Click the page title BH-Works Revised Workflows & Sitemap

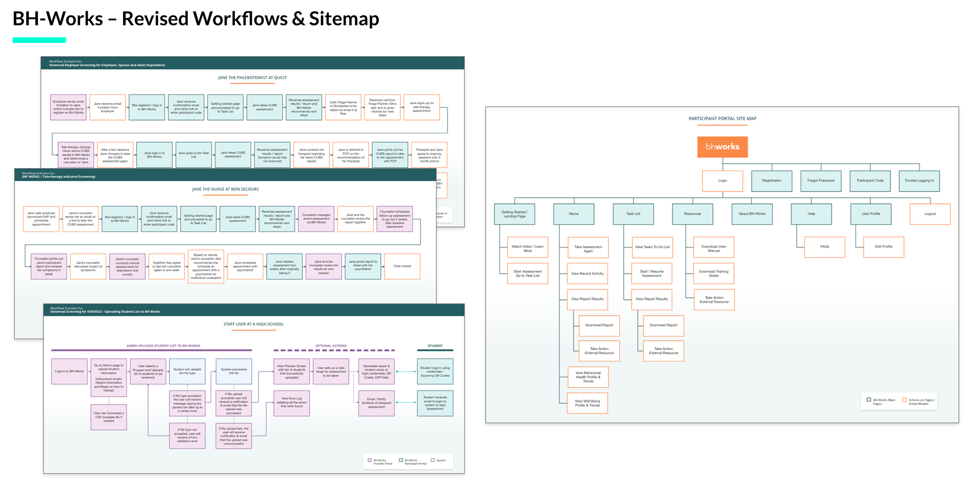pyautogui.click(x=195, y=19)
